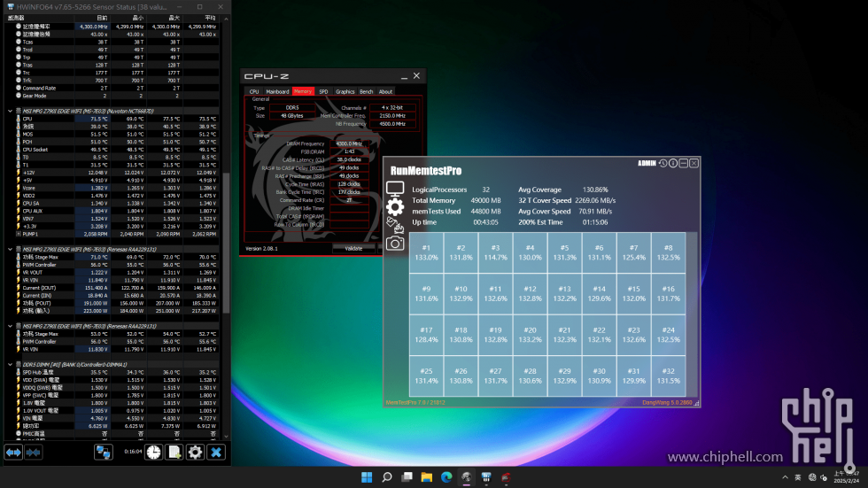
Task: Take screenshot with RunMemtestPro camera icon
Action: coord(395,243)
